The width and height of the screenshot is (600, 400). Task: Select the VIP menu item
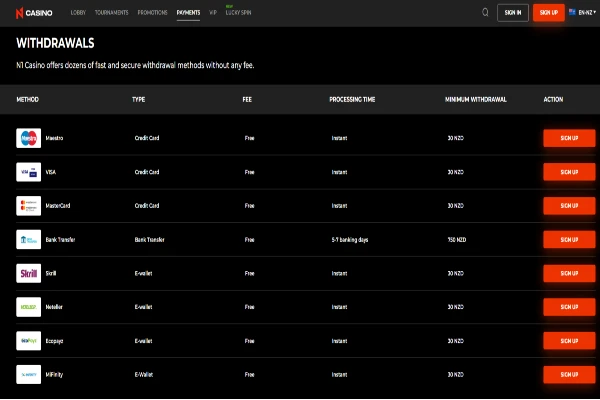pos(213,13)
